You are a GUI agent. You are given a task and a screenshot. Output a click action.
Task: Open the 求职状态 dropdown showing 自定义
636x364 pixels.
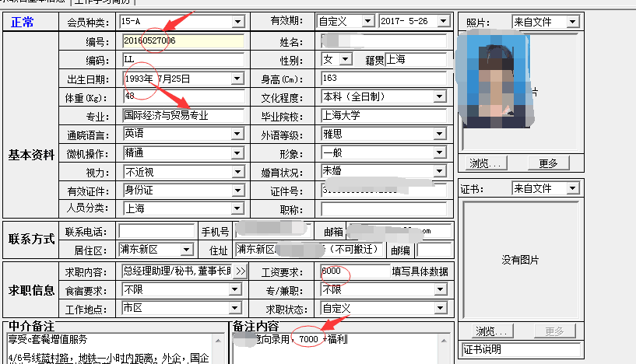[x=441, y=309]
